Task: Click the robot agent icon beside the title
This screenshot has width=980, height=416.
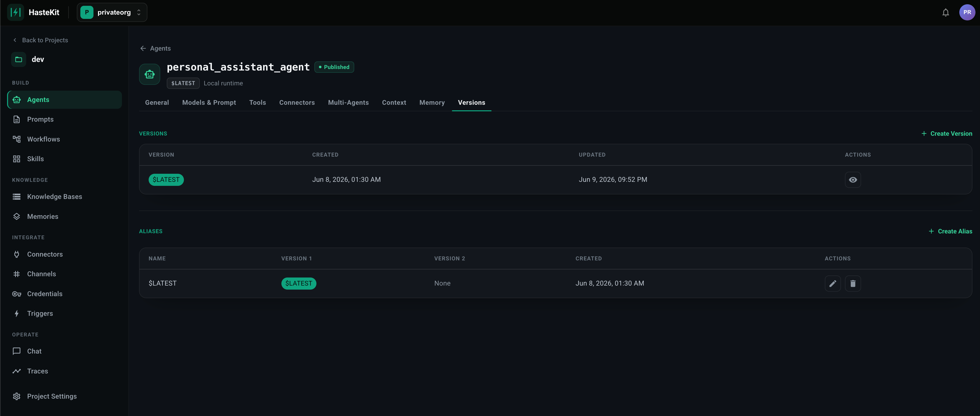Action: (x=149, y=74)
